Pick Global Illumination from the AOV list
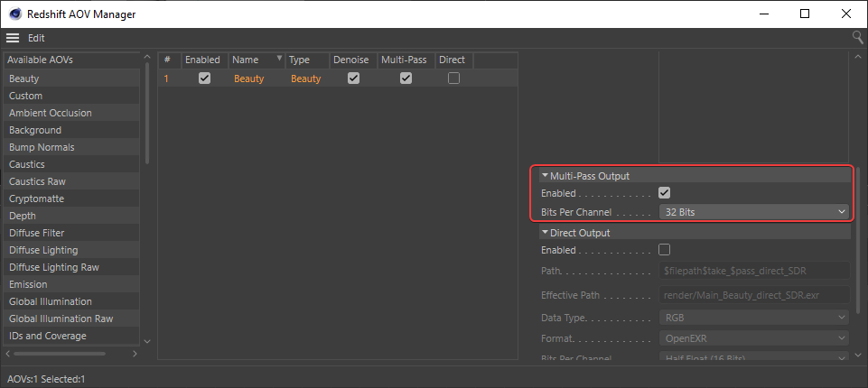The height and width of the screenshot is (388, 868). pos(51,301)
